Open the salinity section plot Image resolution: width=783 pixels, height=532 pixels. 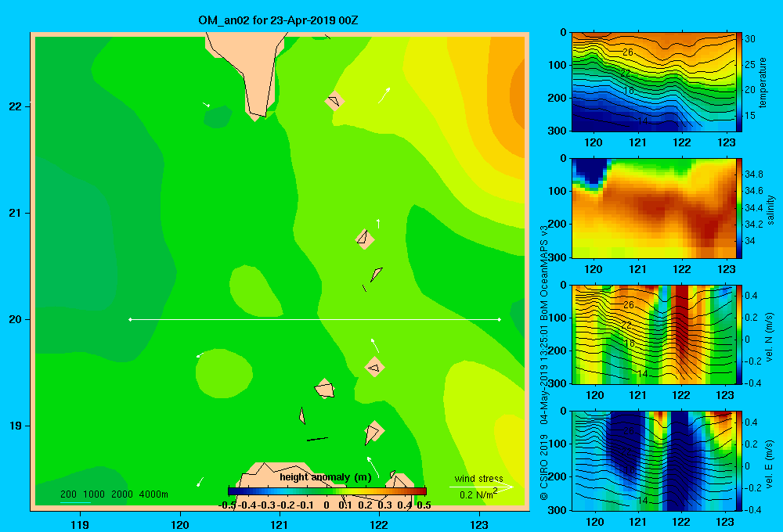coord(654,208)
